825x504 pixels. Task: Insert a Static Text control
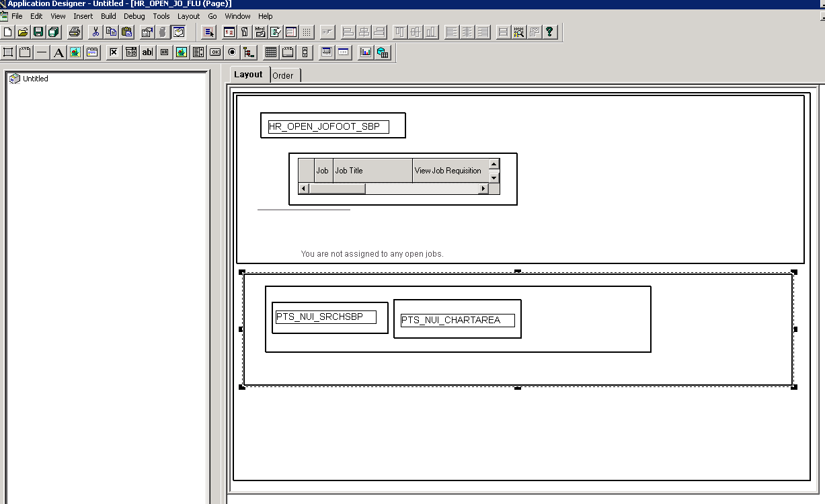pos(58,52)
